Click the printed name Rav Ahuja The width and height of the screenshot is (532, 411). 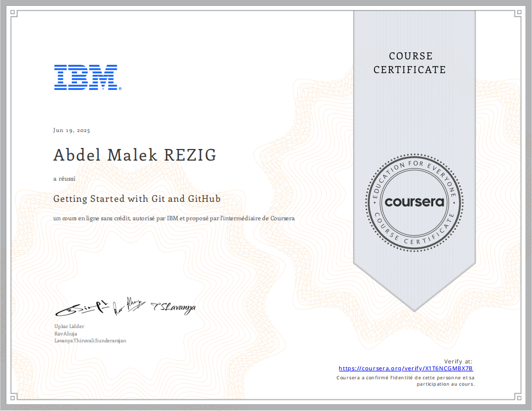click(66, 333)
